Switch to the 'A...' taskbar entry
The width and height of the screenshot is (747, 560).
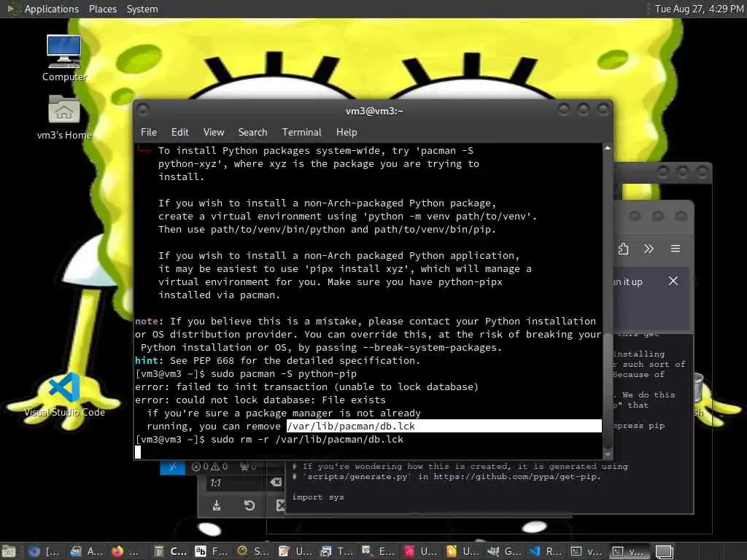[x=86, y=551]
